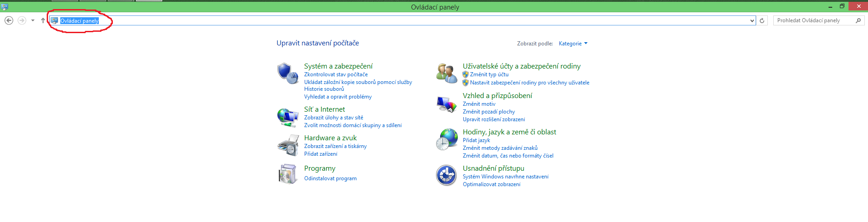This screenshot has width=868, height=222.
Task: Open the Vzhled a přizpůsobení monitor icon
Action: point(446,104)
